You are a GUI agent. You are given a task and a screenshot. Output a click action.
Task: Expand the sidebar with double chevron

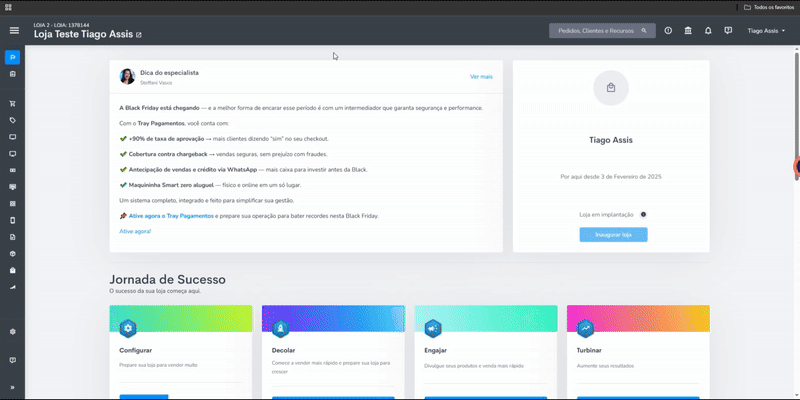tap(12, 387)
